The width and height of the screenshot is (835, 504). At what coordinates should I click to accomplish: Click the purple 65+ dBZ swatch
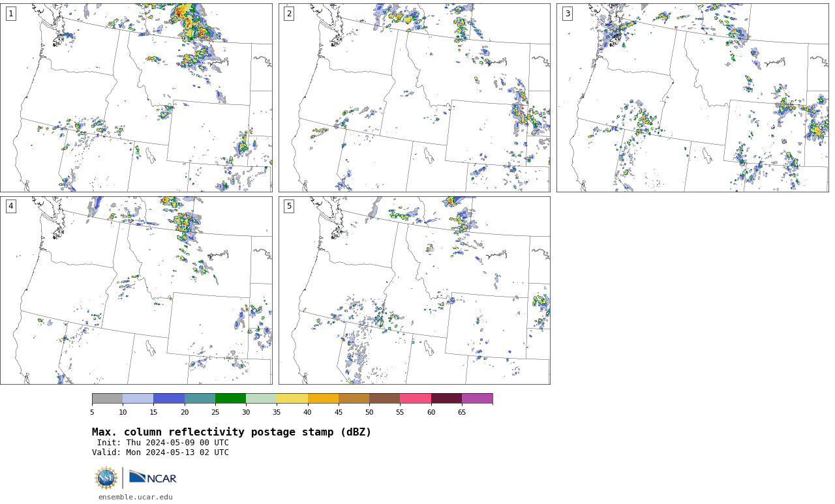(x=477, y=398)
